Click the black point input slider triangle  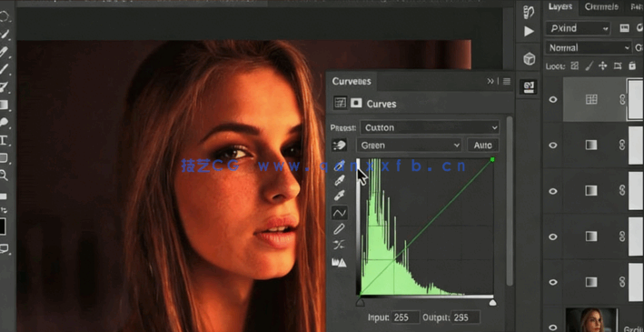pos(361,303)
